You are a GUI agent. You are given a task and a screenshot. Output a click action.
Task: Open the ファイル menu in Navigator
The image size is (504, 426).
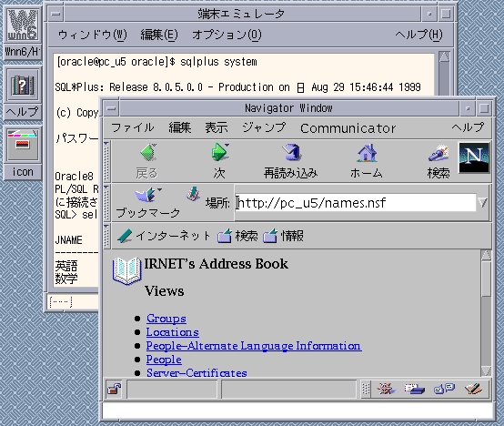pos(133,127)
